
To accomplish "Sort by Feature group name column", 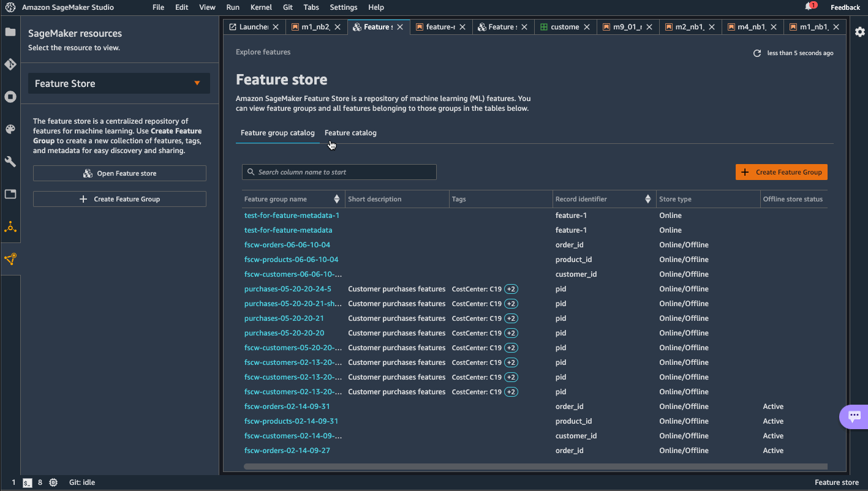I will (337, 199).
